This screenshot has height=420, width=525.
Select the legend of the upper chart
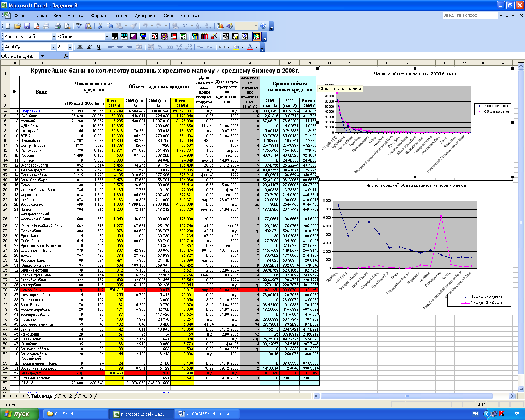[x=493, y=109]
